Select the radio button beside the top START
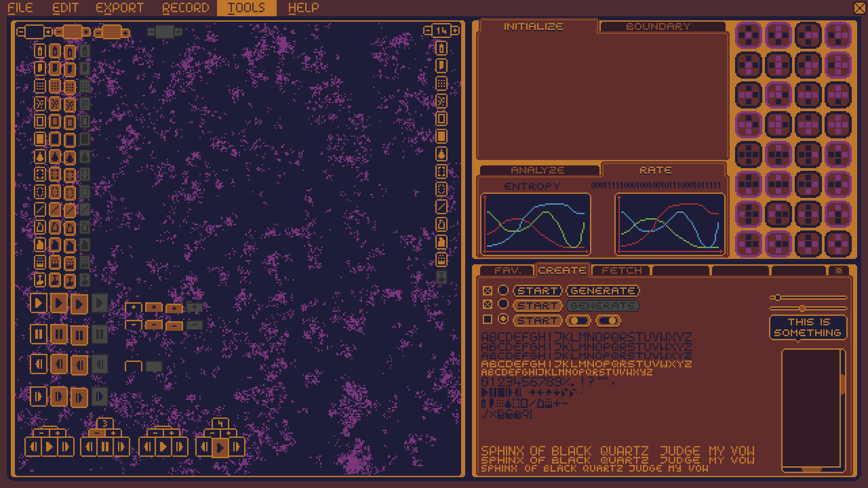The width and height of the screenshot is (868, 488). (x=503, y=291)
